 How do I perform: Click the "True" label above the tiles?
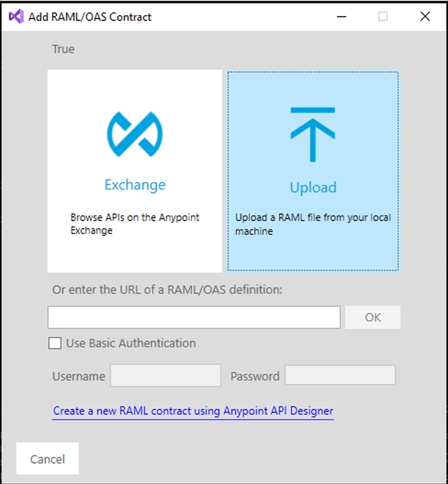tap(63, 49)
